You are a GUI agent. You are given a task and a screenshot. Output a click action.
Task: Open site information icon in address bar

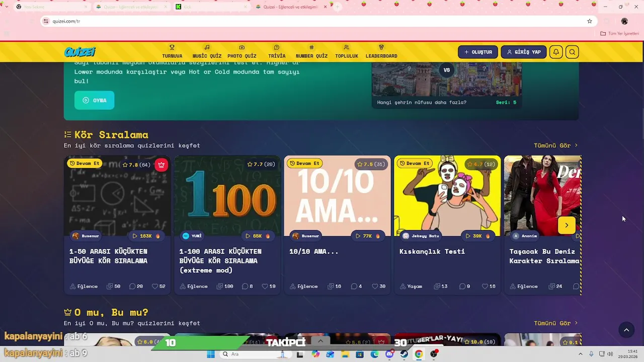click(x=46, y=21)
